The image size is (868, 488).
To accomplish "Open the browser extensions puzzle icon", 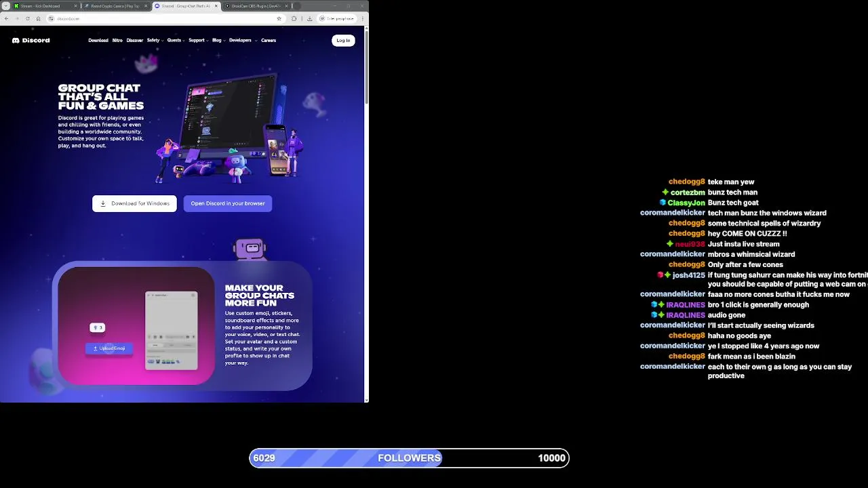I will [294, 18].
